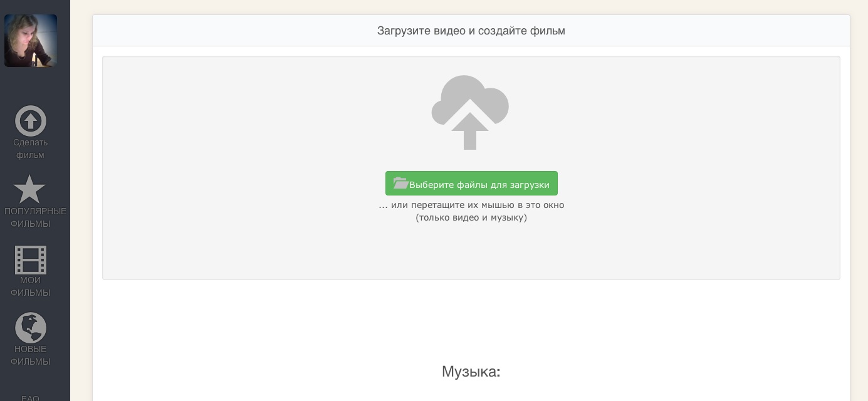Go to ПОПУЛЯРНЫЕ ФИЛЬМЫ section
The height and width of the screenshot is (401, 868).
point(35,217)
